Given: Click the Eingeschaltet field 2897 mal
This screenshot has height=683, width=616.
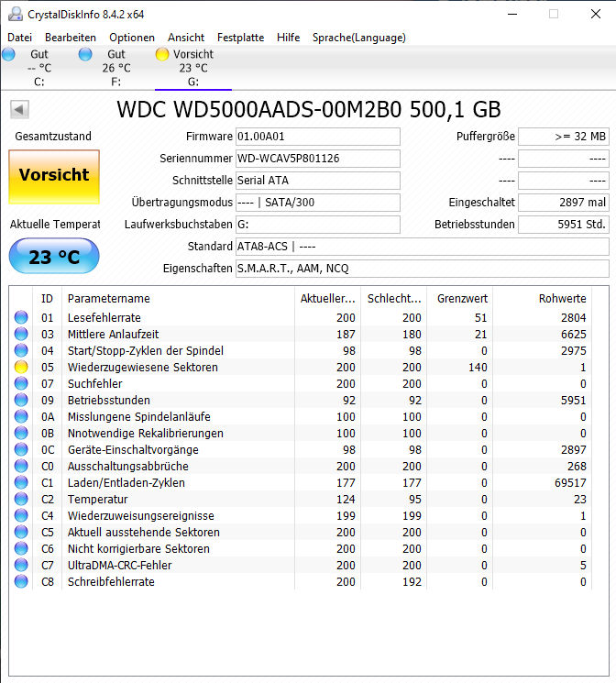Looking at the screenshot, I should pyautogui.click(x=563, y=203).
